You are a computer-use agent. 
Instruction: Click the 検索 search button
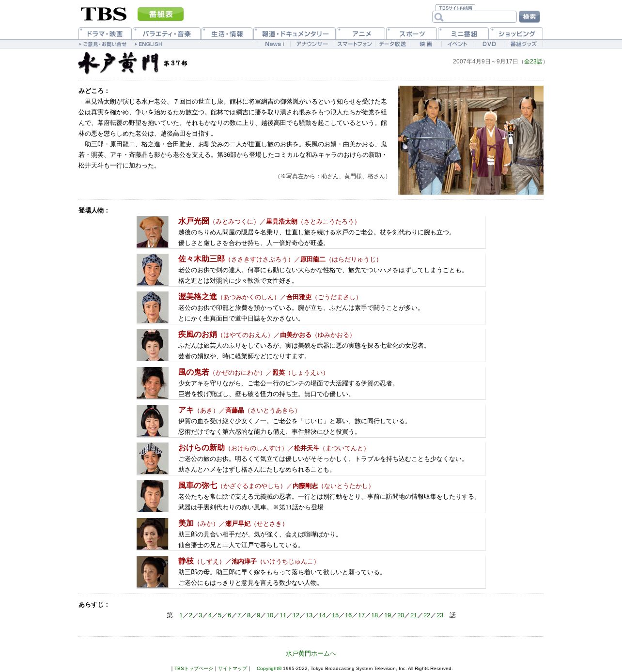529,17
